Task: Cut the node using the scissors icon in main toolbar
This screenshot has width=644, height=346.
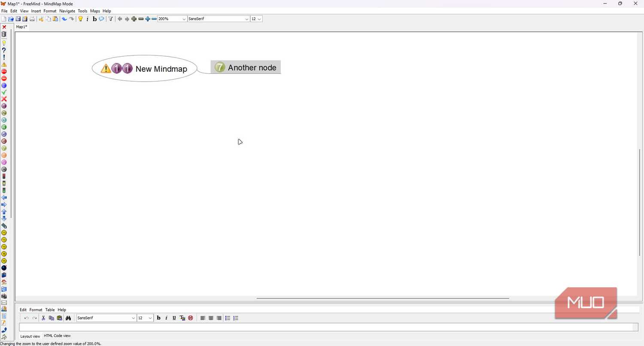Action: pos(41,19)
